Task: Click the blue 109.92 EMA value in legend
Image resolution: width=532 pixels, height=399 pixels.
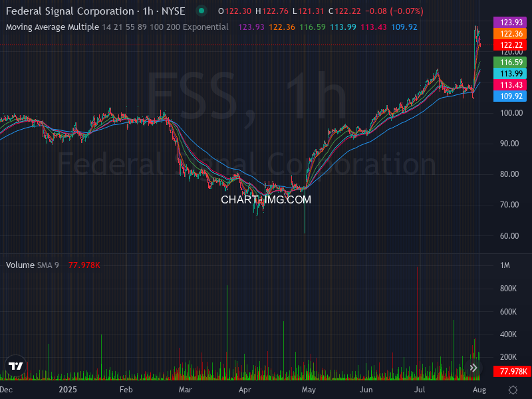Action: [x=404, y=27]
